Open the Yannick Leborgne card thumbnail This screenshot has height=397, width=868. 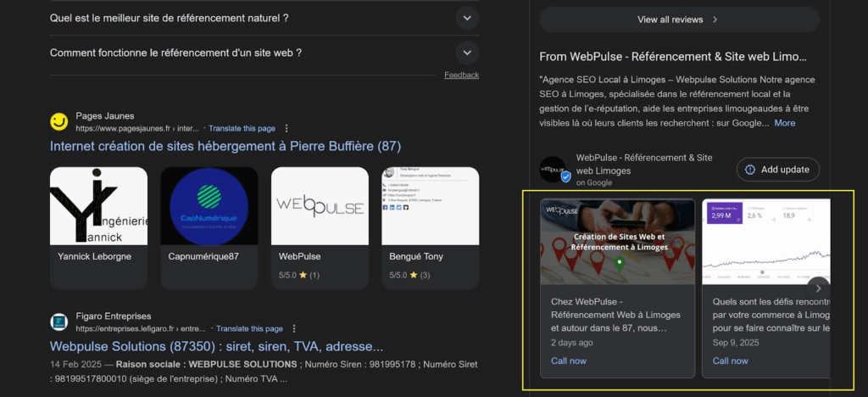click(x=98, y=206)
